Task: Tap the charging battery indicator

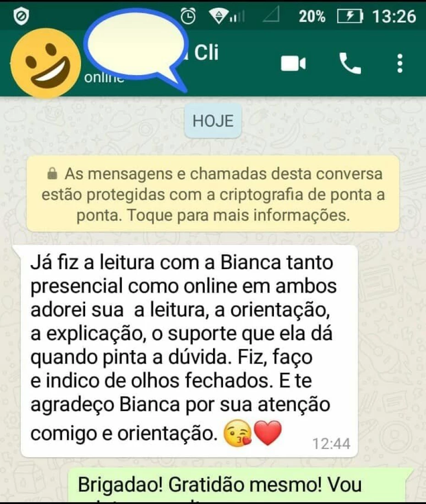Action: coord(350,16)
